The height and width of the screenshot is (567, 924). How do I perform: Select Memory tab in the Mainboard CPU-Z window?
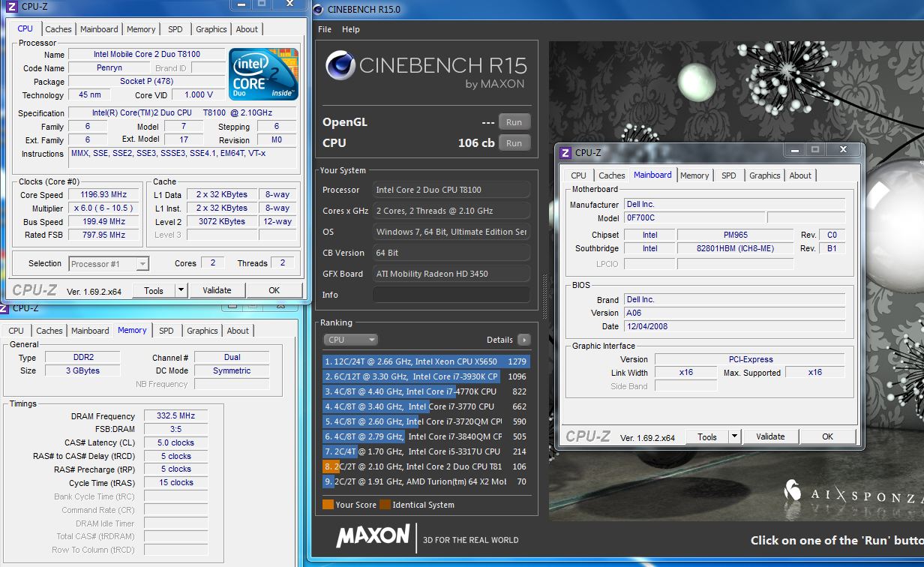pyautogui.click(x=694, y=175)
